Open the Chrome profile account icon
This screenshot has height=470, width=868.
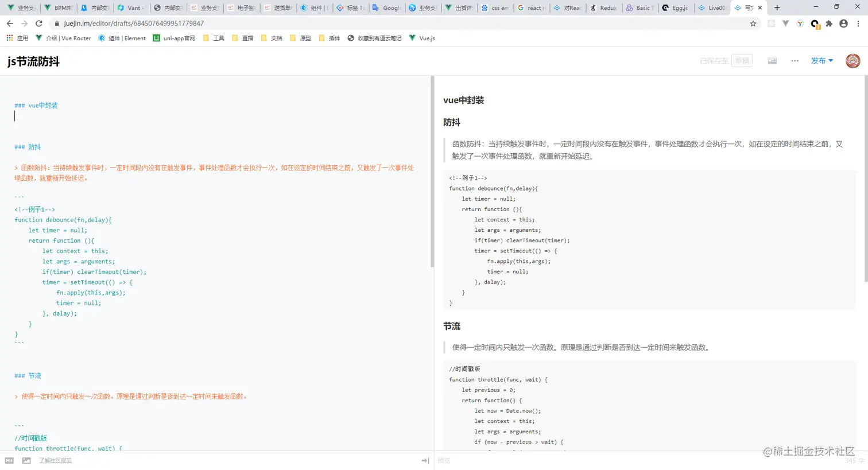(x=843, y=24)
